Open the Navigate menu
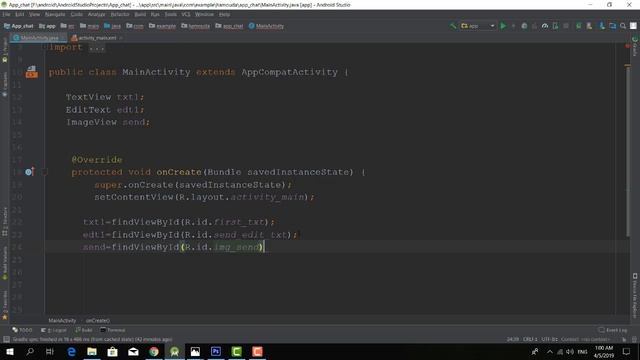This screenshot has width=640, height=360. 55,14
